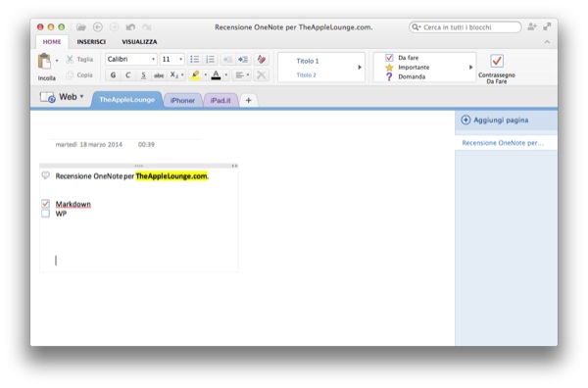This screenshot has width=588, height=388.
Task: Apply strikethrough abc formatting
Action: click(159, 75)
